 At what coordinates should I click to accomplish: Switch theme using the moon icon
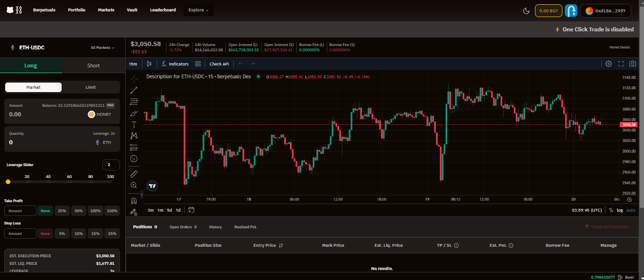[526, 10]
